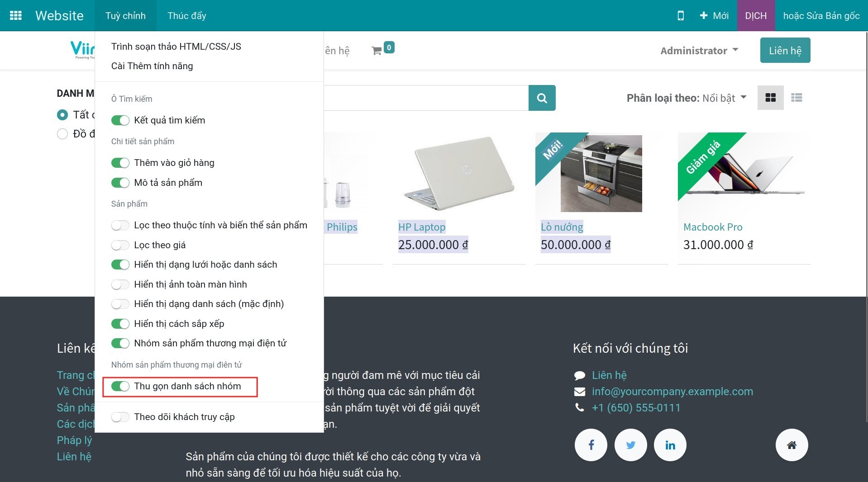868x482 pixels.
Task: Click footer phone +1 (650) 555-0111
Action: [636, 408]
